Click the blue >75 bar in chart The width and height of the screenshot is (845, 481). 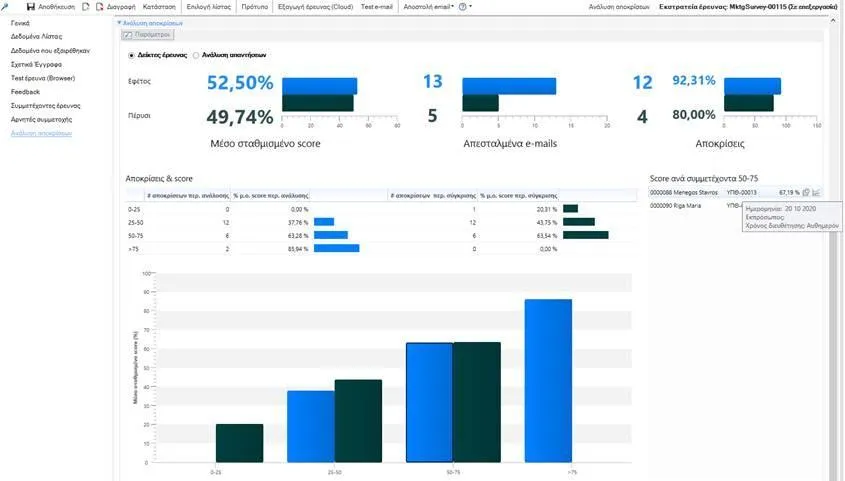[548, 381]
